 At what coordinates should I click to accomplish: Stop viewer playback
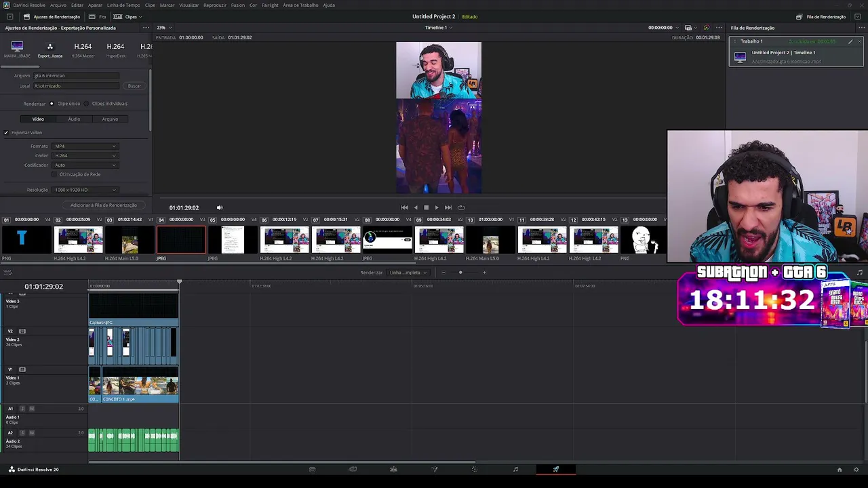(426, 207)
